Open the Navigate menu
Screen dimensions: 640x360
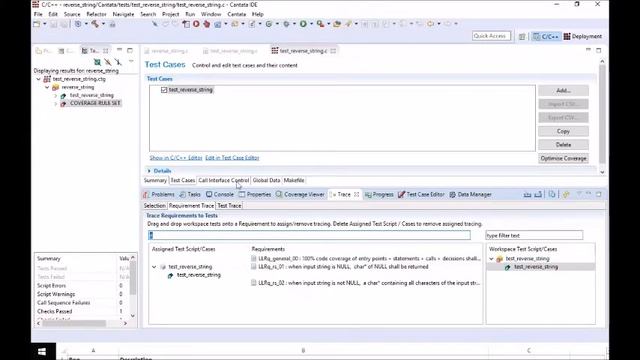pyautogui.click(x=123, y=14)
